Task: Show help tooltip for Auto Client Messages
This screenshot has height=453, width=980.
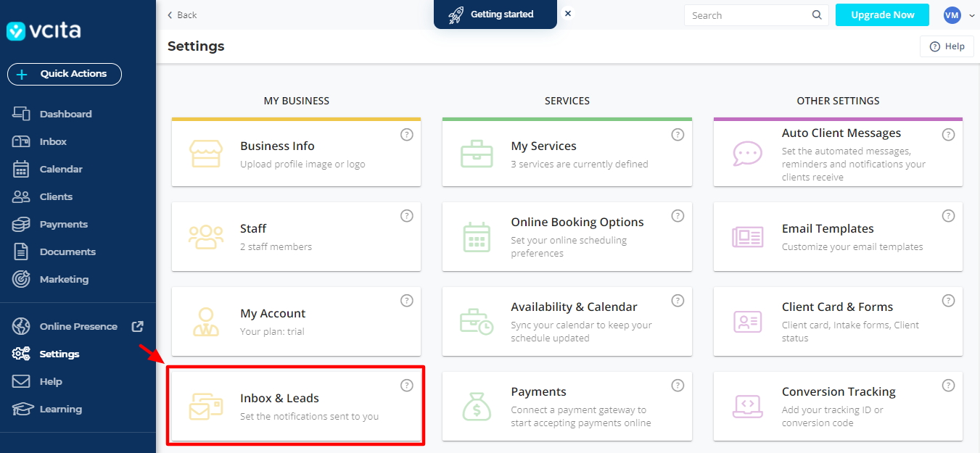Action: [x=948, y=135]
